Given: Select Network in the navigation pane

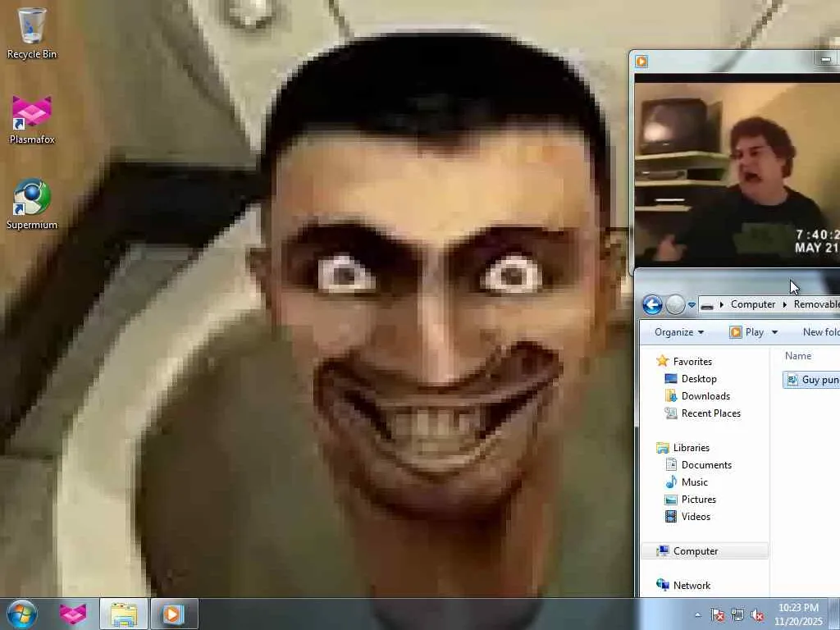Looking at the screenshot, I should 691,586.
